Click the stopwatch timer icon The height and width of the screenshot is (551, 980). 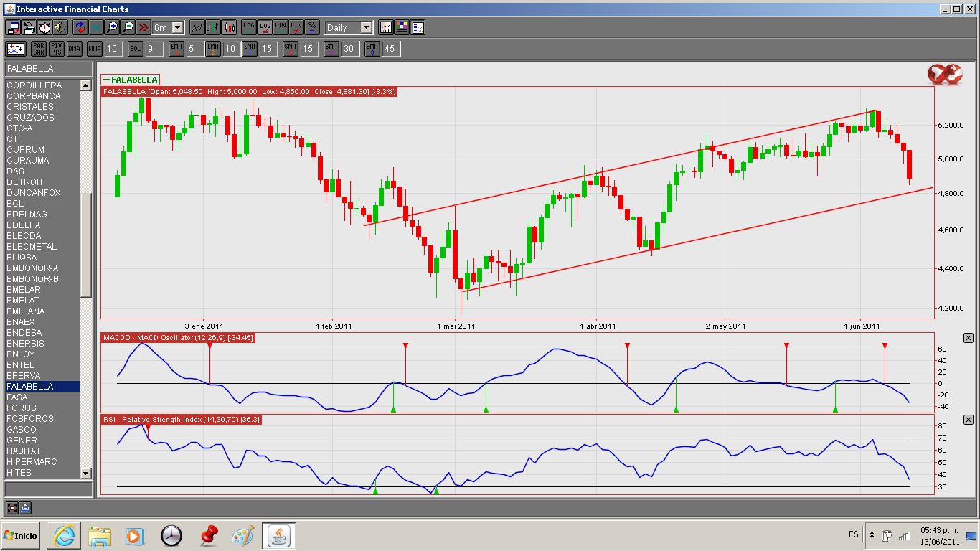pyautogui.click(x=44, y=27)
